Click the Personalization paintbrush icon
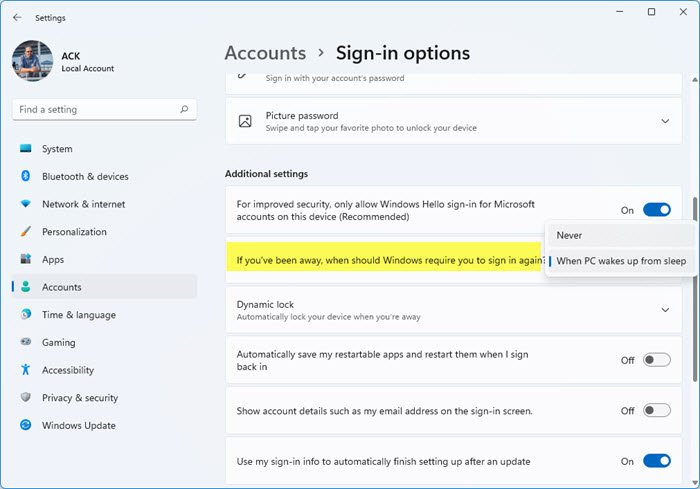 tap(26, 231)
